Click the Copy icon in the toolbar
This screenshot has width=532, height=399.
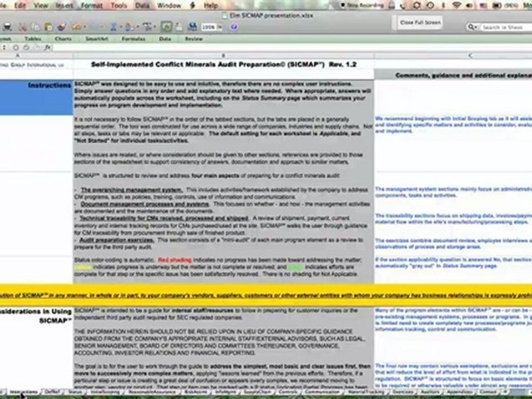click(35, 27)
